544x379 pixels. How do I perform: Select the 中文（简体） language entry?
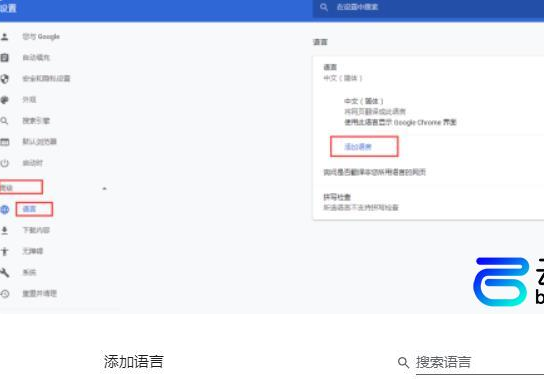364,101
